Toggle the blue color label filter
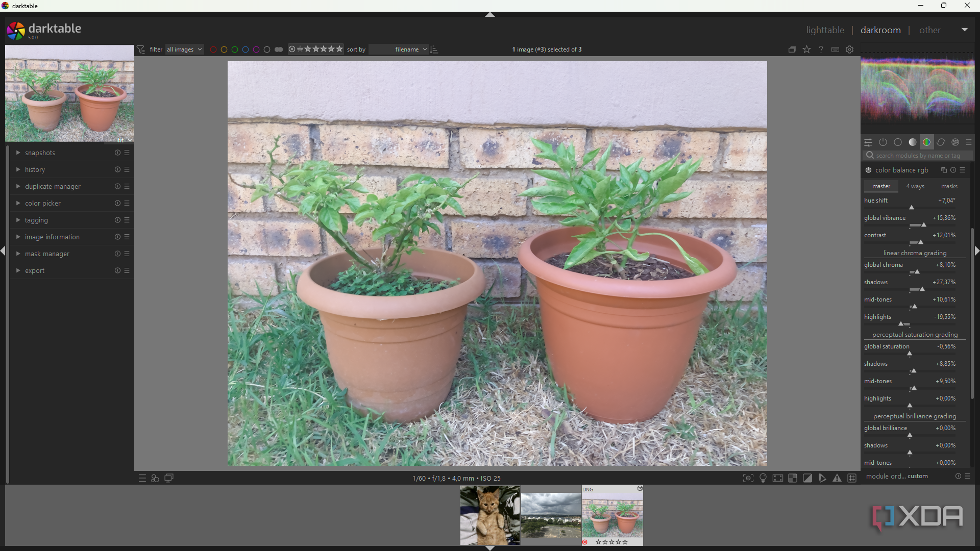This screenshot has width=980, height=551. [x=246, y=49]
